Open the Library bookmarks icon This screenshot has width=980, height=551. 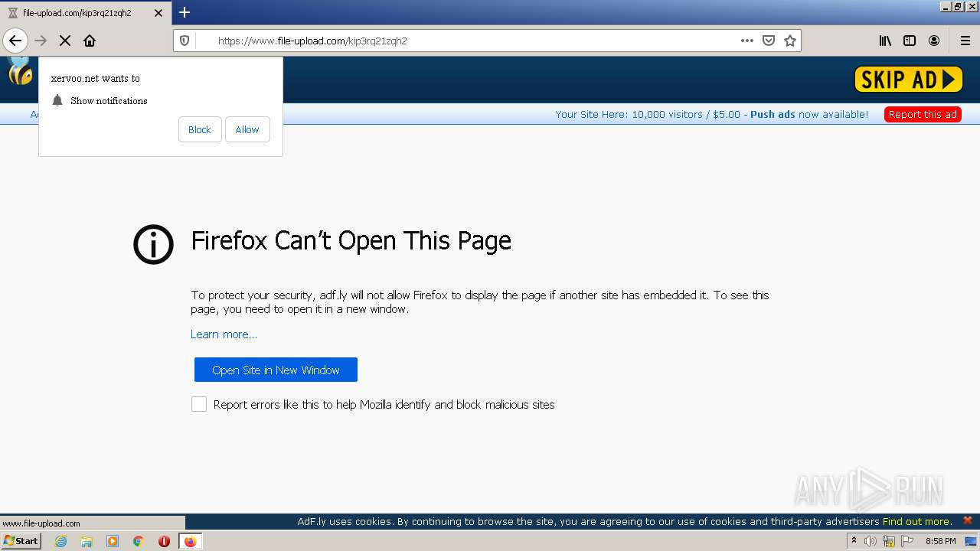click(x=885, y=41)
